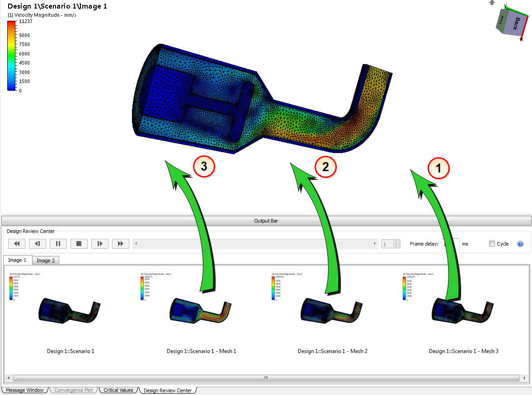
Task: Click the frame timeline slider track
Action: pos(255,244)
